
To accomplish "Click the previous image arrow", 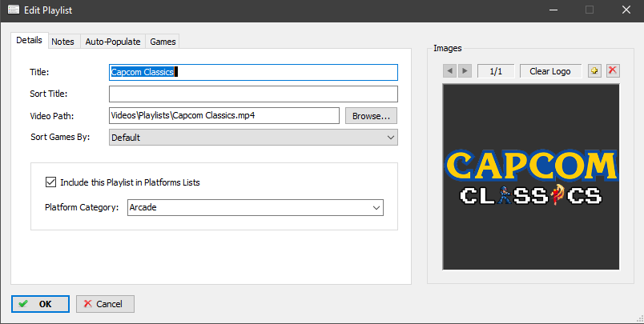I will point(449,71).
